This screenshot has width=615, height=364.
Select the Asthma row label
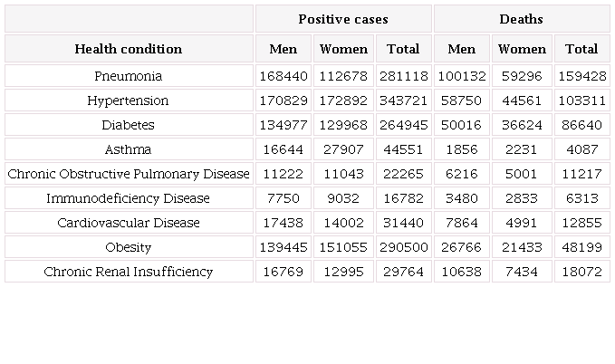(x=129, y=149)
